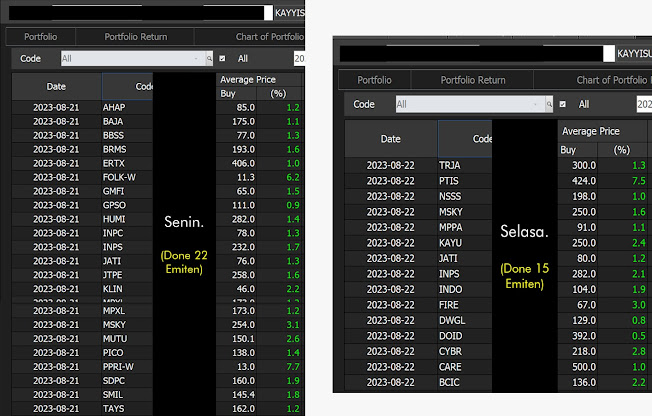This screenshot has height=416, width=652.
Task: Select the MUTU row code cell
Action: pos(127,339)
